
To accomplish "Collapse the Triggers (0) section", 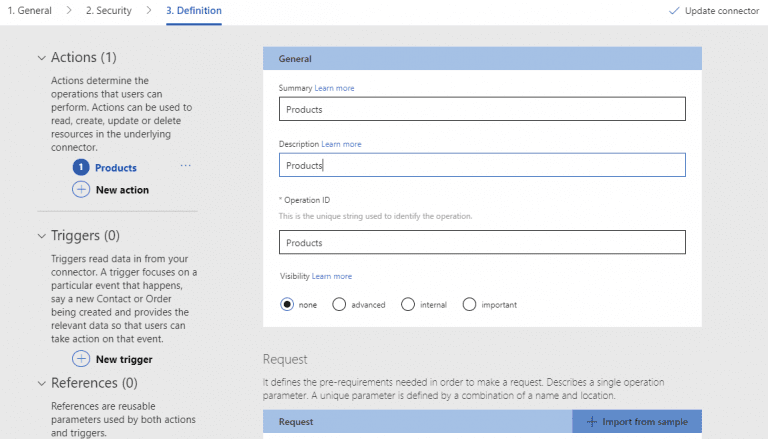I will tap(41, 236).
